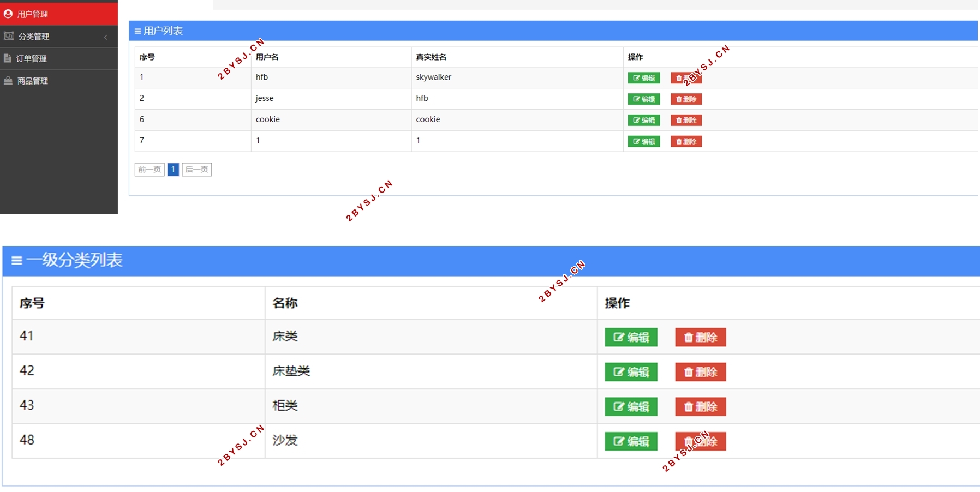
Task: Click the 商品管理 bag icon
Action: (8, 81)
